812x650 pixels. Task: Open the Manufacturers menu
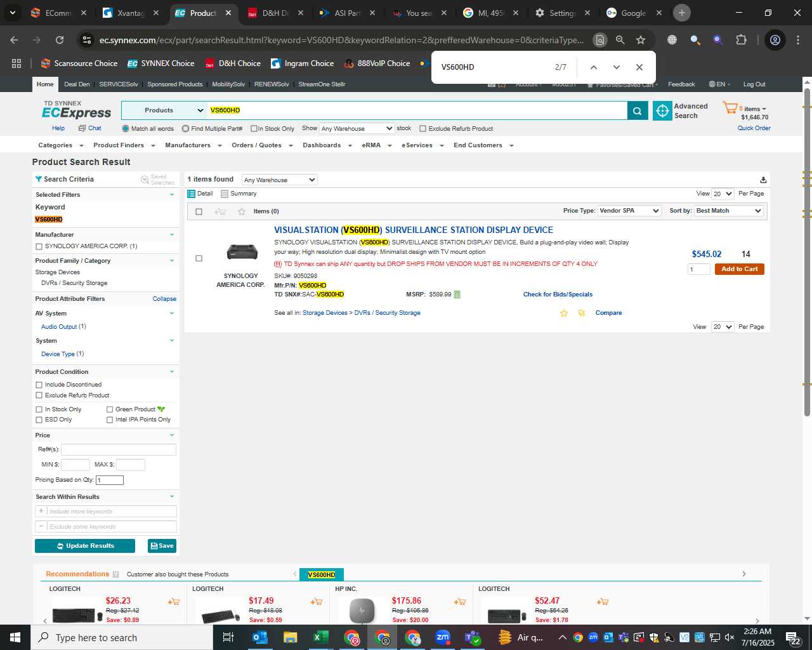pos(193,145)
